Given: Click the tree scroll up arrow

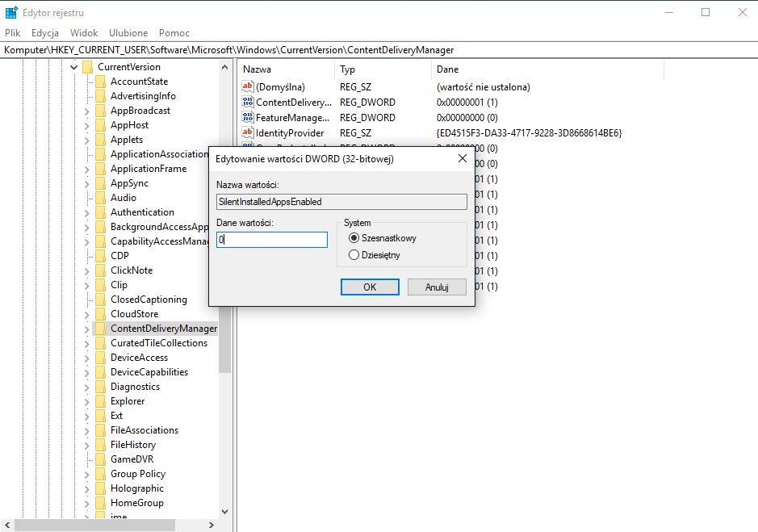Looking at the screenshot, I should [224, 67].
